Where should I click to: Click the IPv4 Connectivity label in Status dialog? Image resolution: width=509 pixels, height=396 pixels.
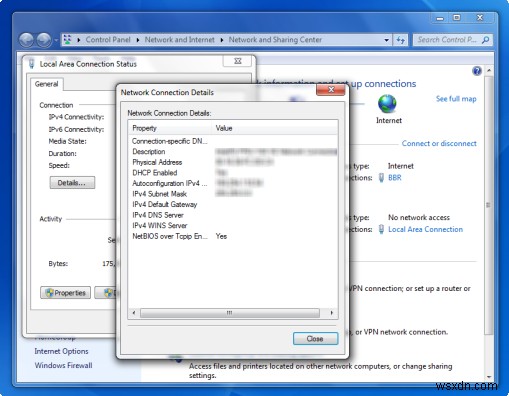point(76,117)
